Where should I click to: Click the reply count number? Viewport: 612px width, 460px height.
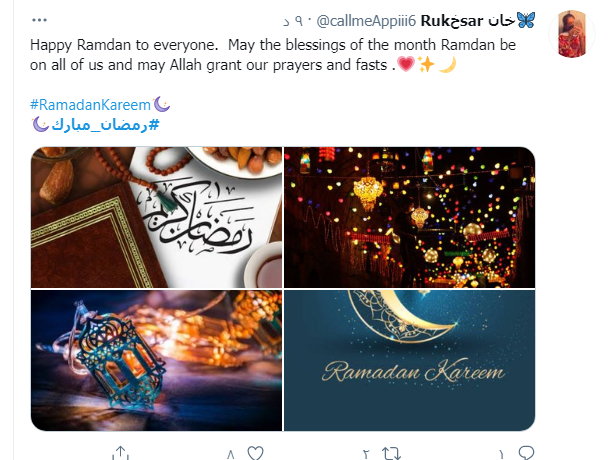(x=501, y=454)
